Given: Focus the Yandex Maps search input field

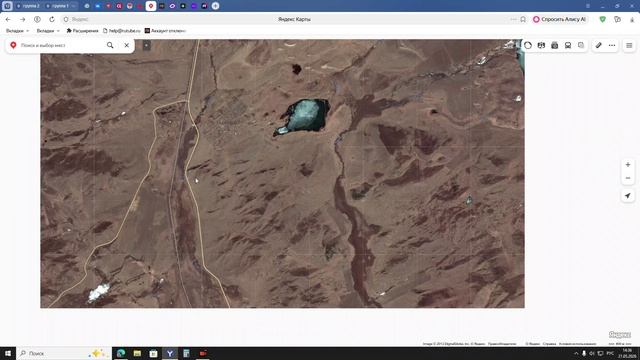Looking at the screenshot, I should click(x=61, y=45).
